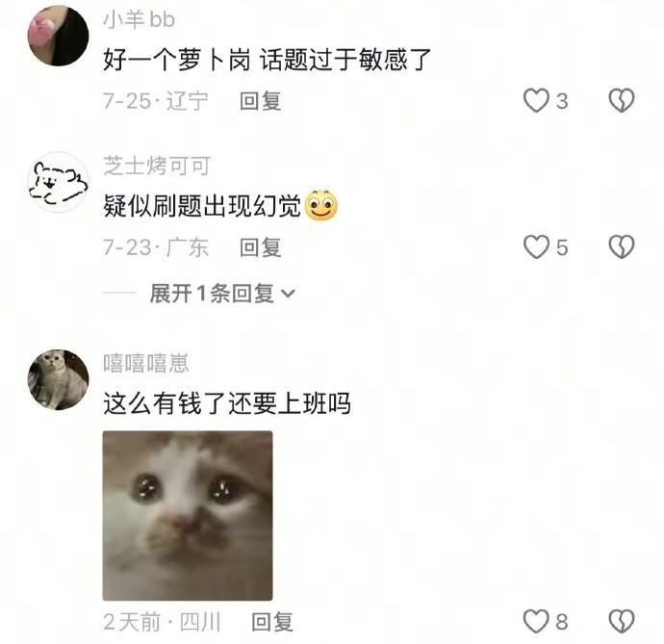664x644 pixels.
Task: Reply to the 7-25 辽宁 comment
Action: pos(261,101)
